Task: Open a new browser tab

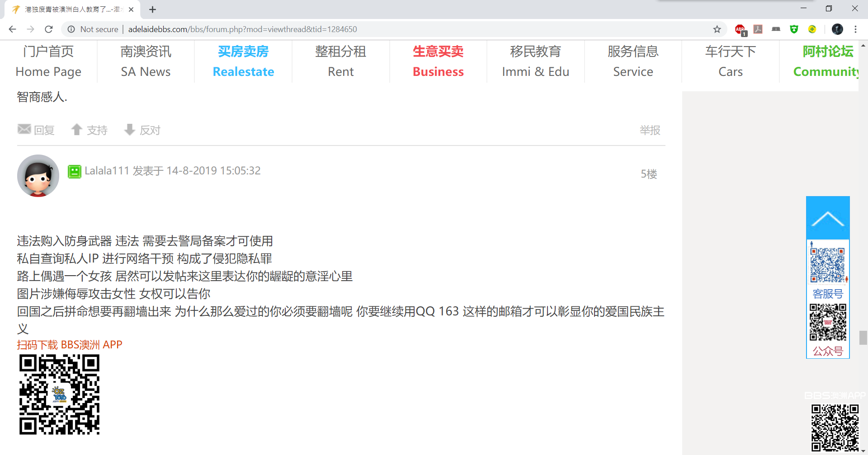Action: tap(153, 9)
